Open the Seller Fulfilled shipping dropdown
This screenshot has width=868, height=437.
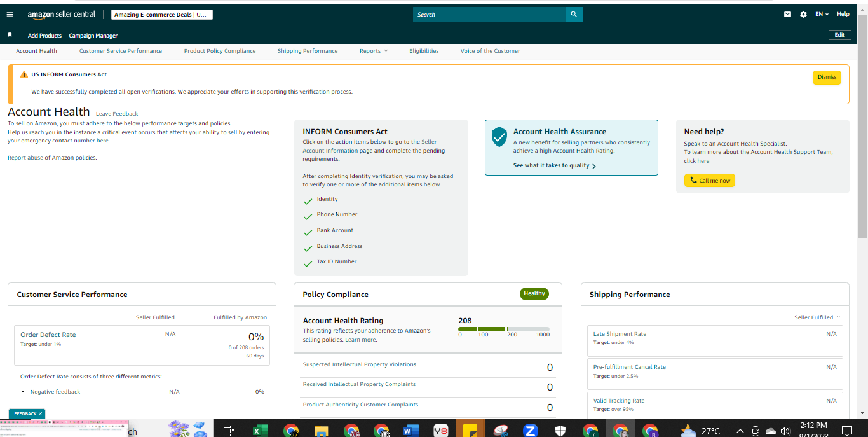coord(817,317)
